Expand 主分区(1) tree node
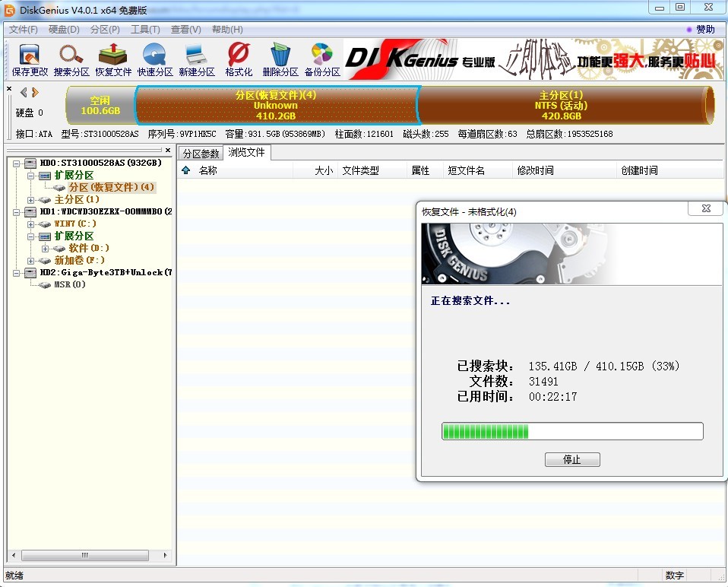Image resolution: width=728 pixels, height=587 pixels. [30, 200]
